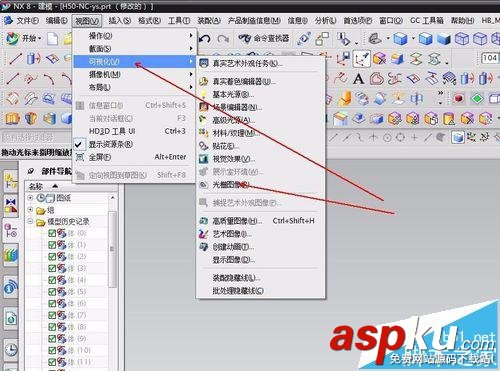This screenshot has width=500, height=371.
Task: Open the HD3D info resource bar icon
Action: pyautogui.click(x=11, y=286)
